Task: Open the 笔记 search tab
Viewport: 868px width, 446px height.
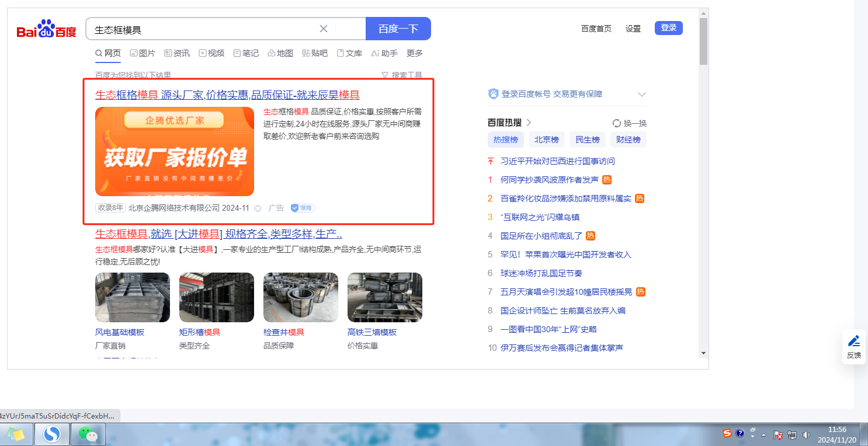Action: (x=246, y=53)
